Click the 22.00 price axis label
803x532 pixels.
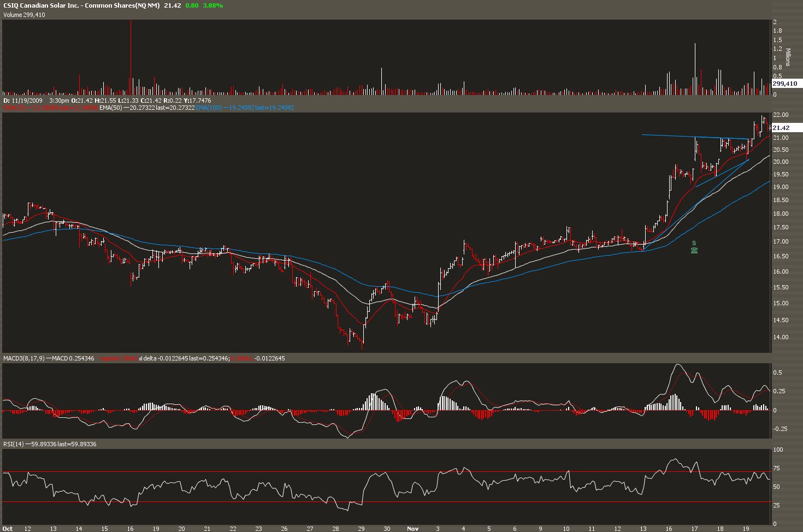(x=780, y=115)
